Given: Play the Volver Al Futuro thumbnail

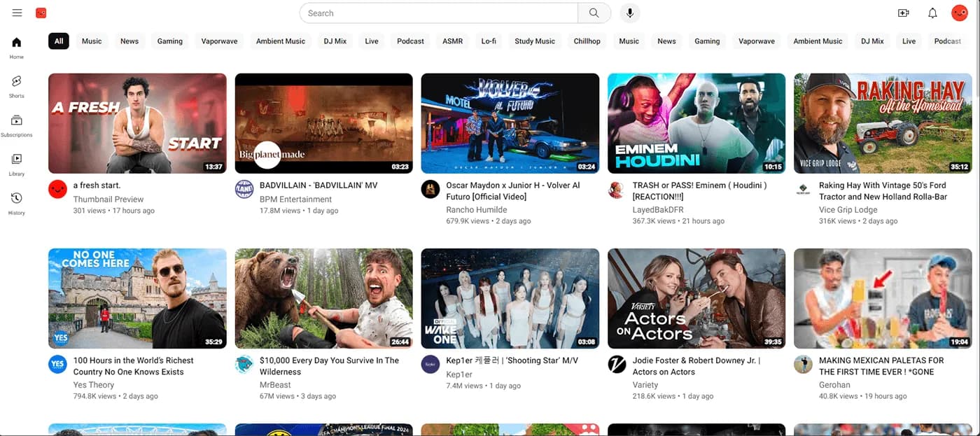Looking at the screenshot, I should [x=510, y=123].
